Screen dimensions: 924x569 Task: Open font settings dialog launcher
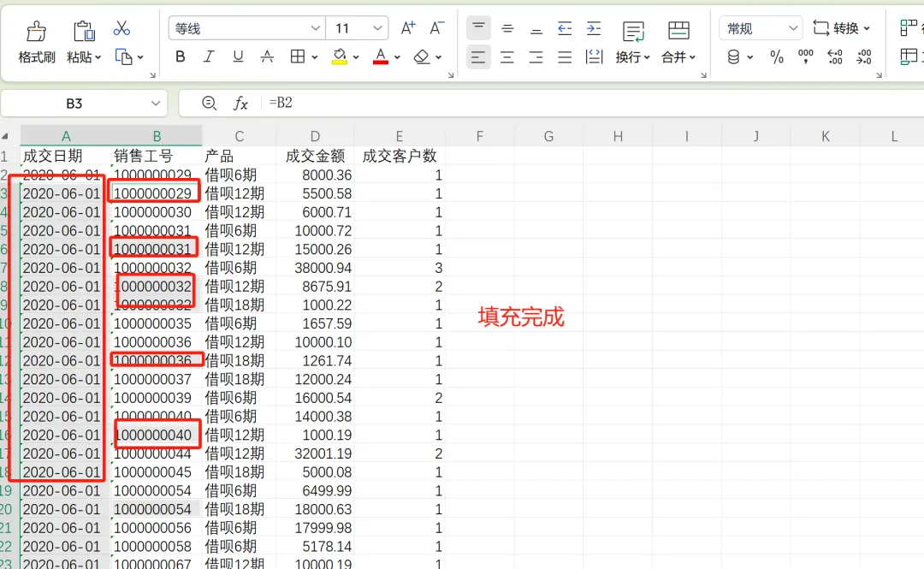pyautogui.click(x=451, y=75)
